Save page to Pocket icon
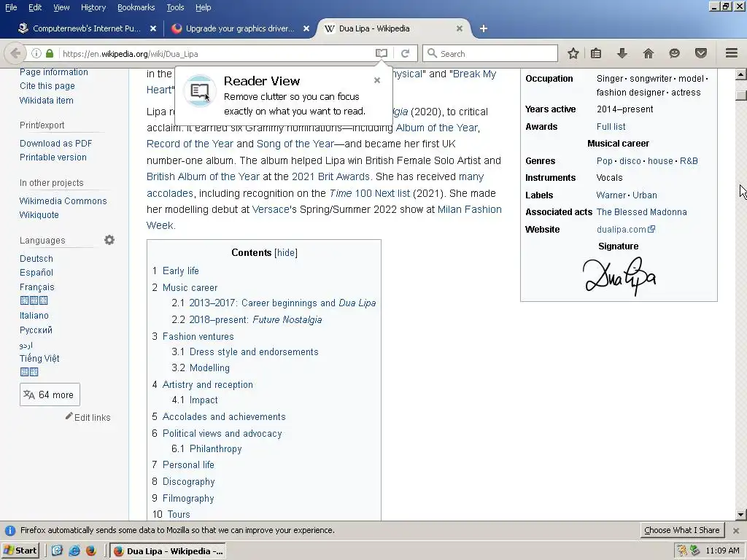This screenshot has width=747, height=560. [701, 53]
